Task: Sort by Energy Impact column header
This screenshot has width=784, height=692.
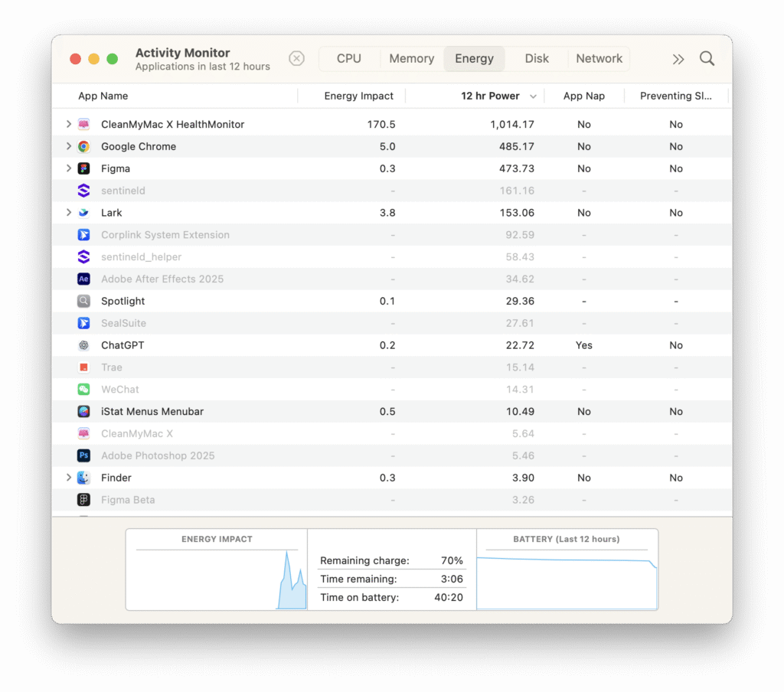Action: (x=358, y=96)
